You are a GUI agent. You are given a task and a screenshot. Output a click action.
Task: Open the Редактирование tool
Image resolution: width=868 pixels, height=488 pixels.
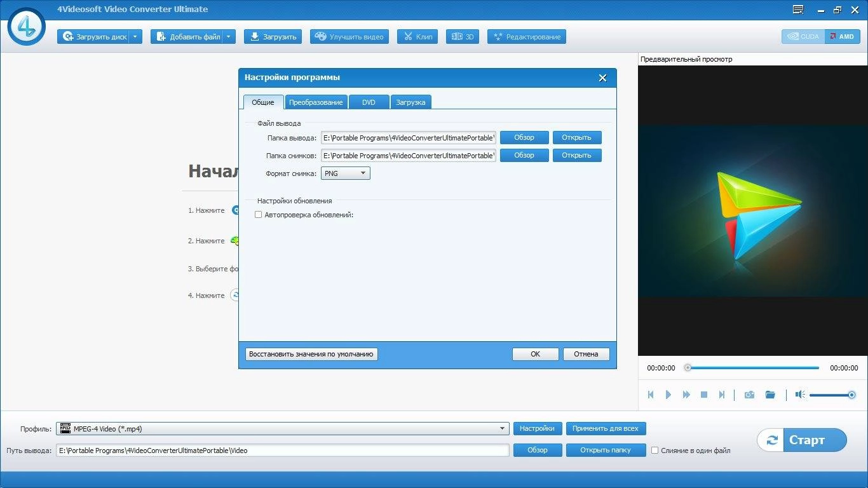[x=527, y=37]
